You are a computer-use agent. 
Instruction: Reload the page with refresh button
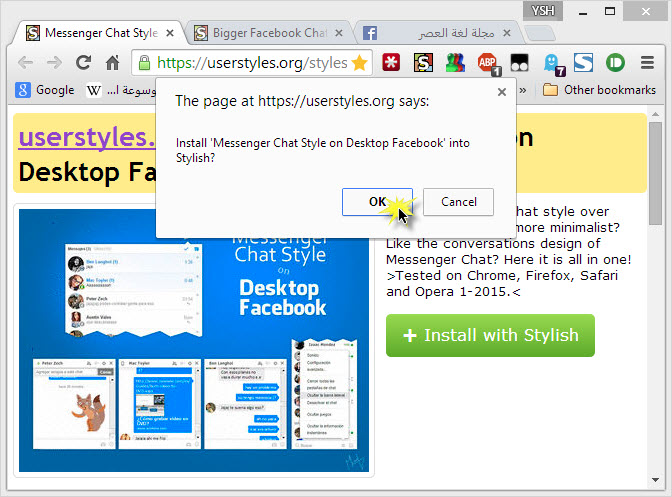[x=83, y=63]
